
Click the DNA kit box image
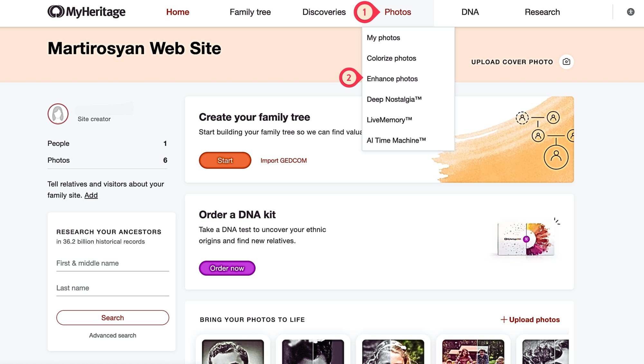coord(526,239)
